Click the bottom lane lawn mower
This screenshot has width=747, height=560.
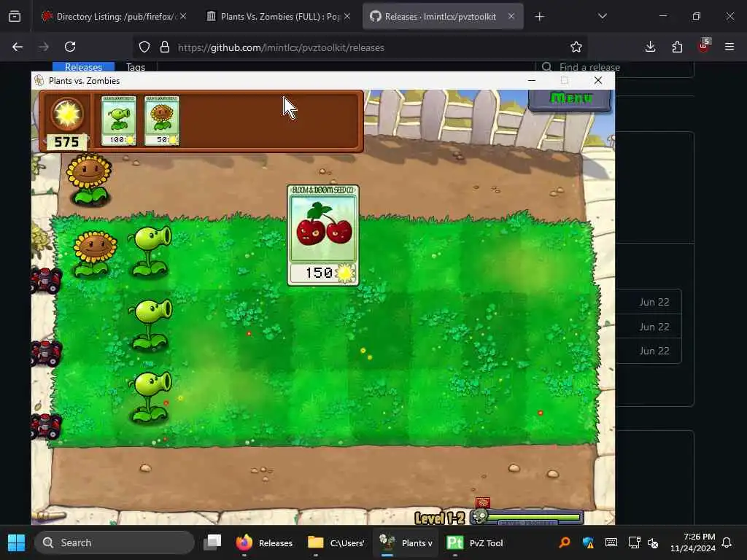46,426
